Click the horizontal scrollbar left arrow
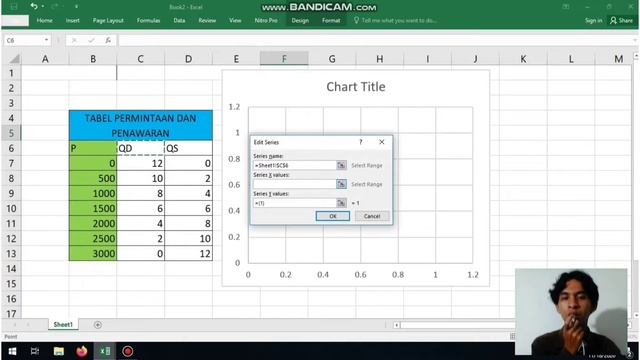The image size is (640, 360). click(x=396, y=325)
